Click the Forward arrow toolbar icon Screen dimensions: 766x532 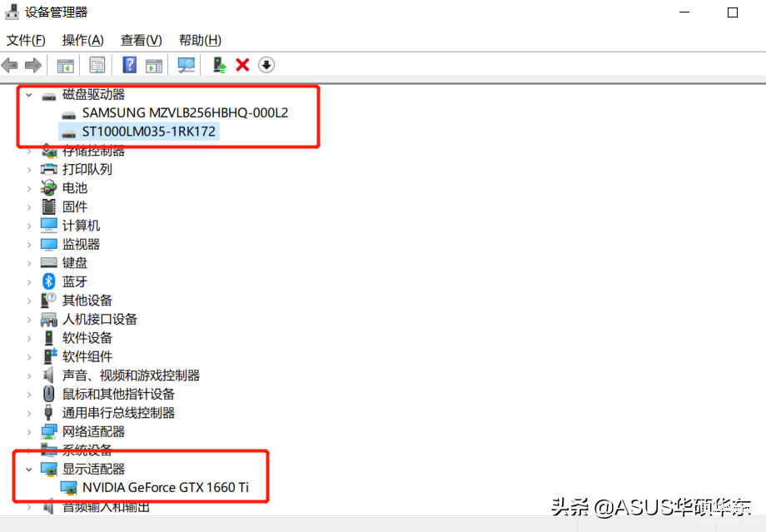[x=32, y=65]
